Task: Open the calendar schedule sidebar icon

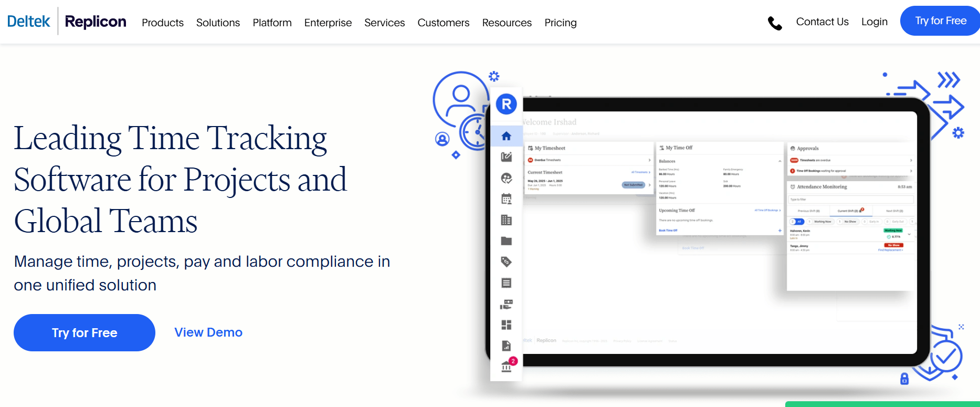Action: point(506,199)
